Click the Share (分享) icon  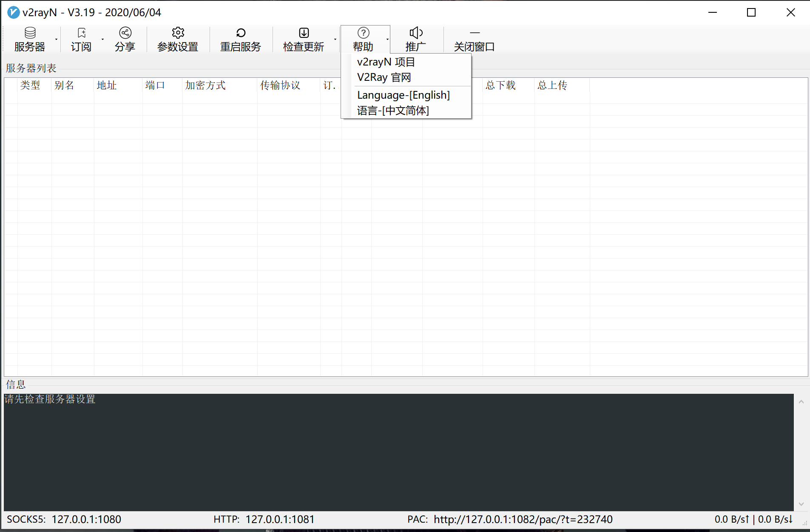point(125,33)
